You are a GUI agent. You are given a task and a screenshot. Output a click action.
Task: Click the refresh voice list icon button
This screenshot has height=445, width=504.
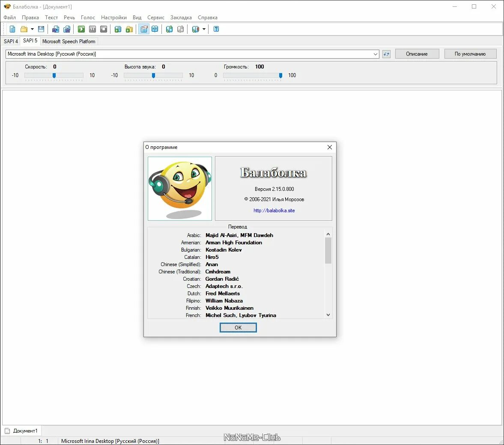(x=386, y=54)
